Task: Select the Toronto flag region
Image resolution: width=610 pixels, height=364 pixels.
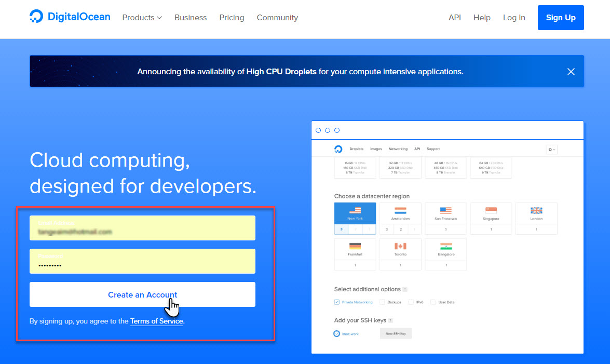Action: pyautogui.click(x=400, y=254)
